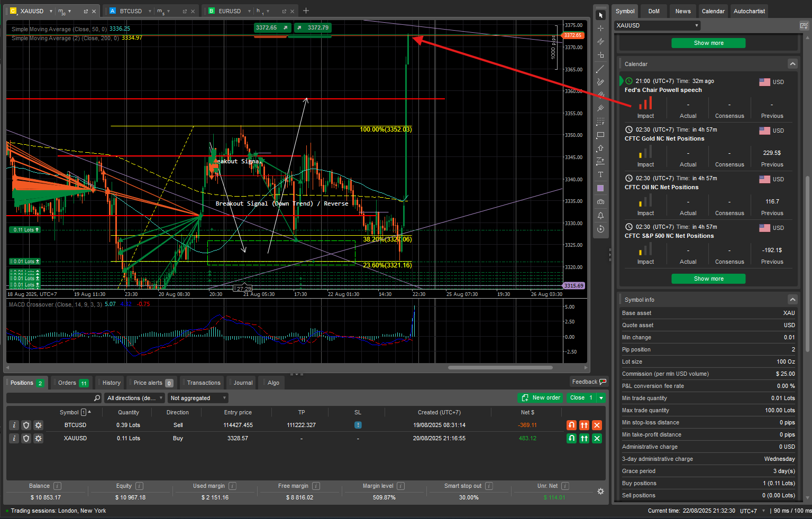Click the chart horizontal scrollbar thumb
This screenshot has height=519, width=812.
tap(500, 367)
